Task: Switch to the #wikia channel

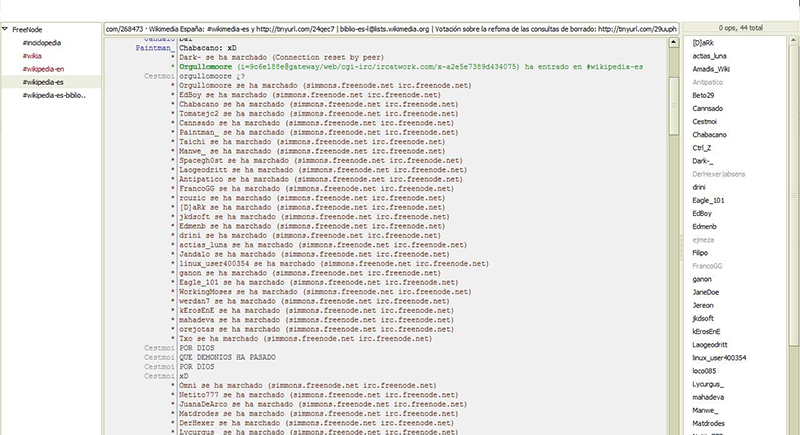Action: [32, 57]
